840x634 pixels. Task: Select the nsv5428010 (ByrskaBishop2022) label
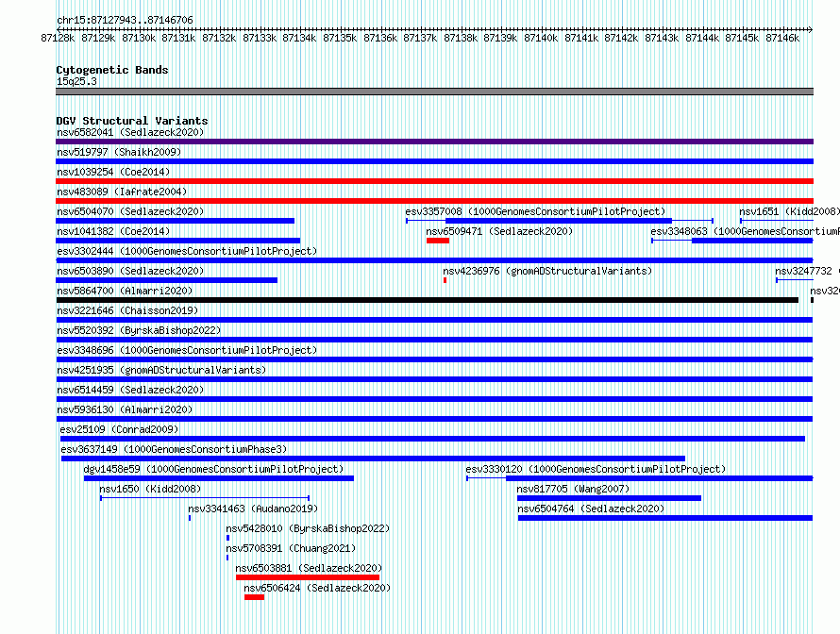click(308, 528)
